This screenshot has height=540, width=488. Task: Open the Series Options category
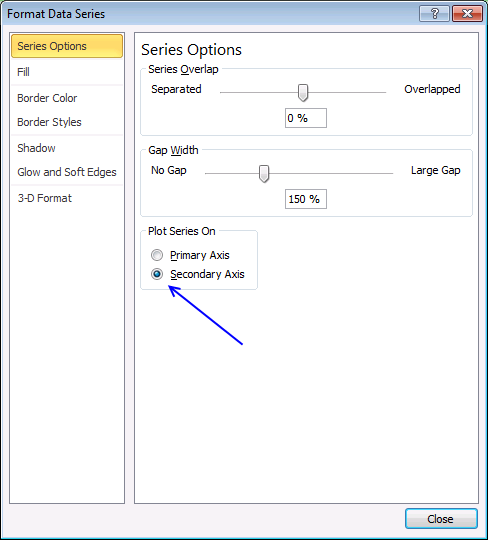coord(67,46)
